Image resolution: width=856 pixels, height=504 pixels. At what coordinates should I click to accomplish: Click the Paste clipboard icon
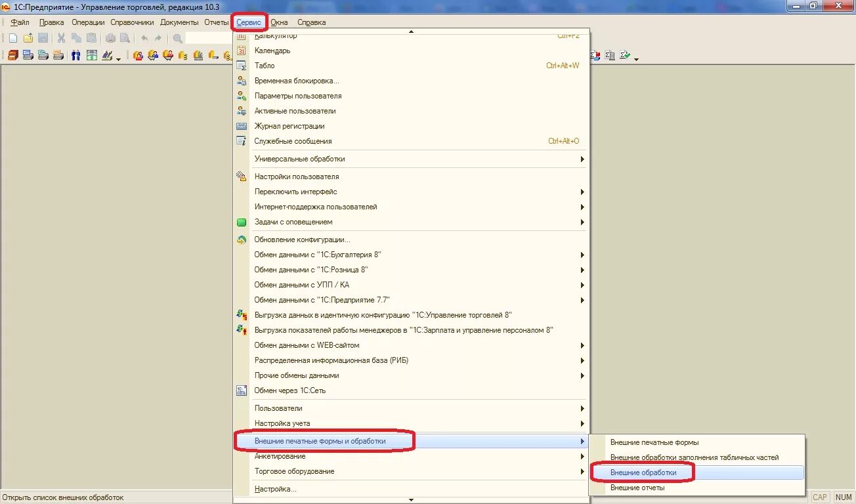tap(91, 38)
